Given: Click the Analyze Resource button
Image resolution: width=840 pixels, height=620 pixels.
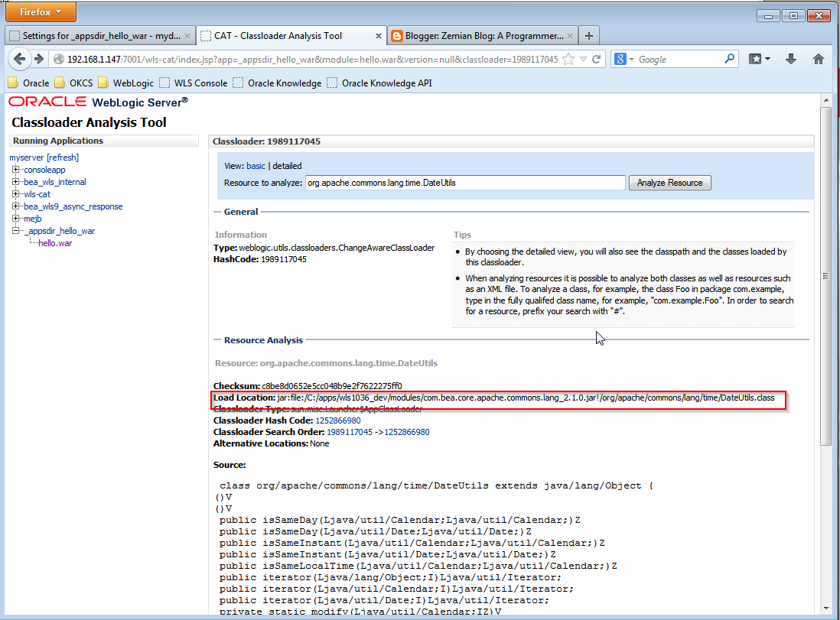Looking at the screenshot, I should 669,183.
